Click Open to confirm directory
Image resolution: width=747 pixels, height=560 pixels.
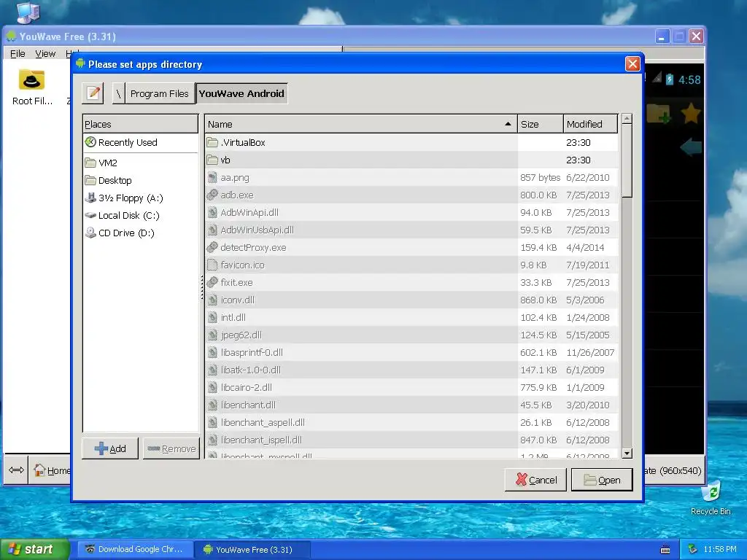coord(602,480)
